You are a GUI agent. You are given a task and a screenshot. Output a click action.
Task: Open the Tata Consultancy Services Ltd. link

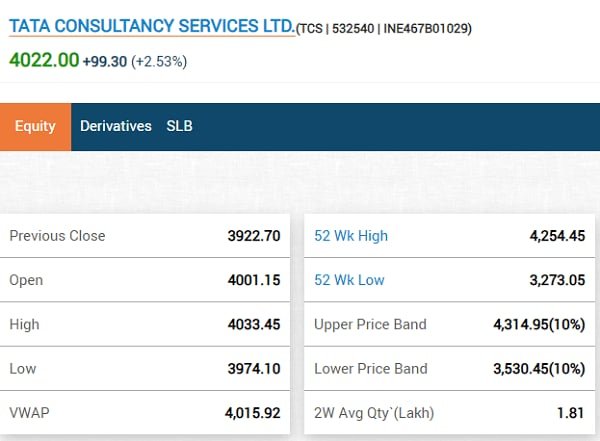click(x=152, y=26)
